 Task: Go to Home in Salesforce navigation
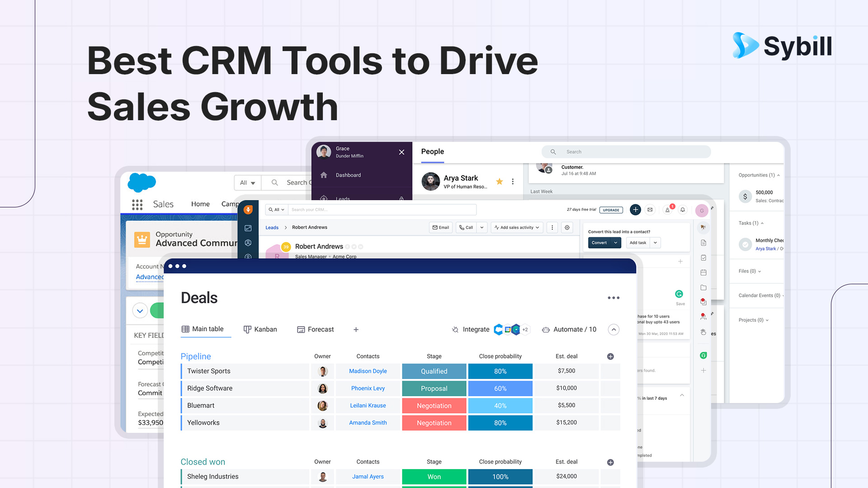coord(200,204)
